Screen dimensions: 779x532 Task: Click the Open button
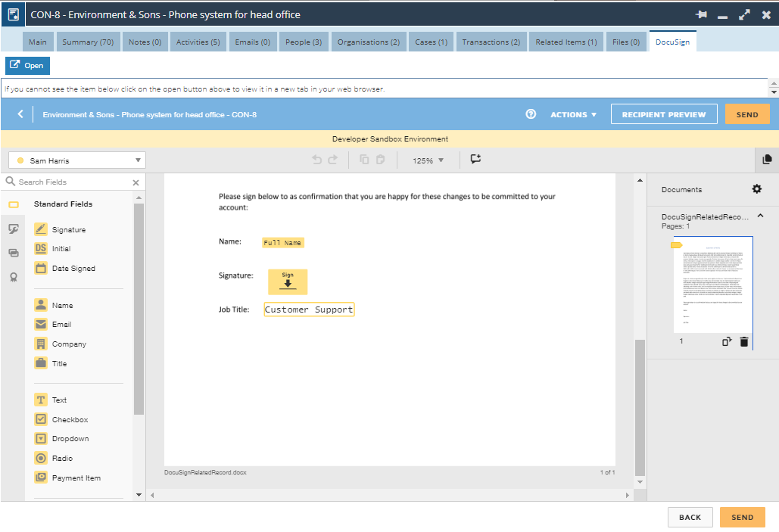28,65
